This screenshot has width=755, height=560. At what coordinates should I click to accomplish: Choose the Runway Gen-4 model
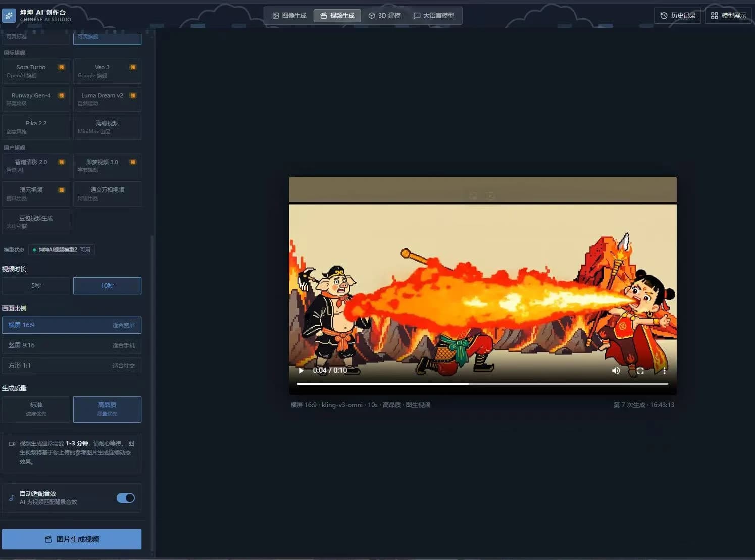tap(36, 99)
